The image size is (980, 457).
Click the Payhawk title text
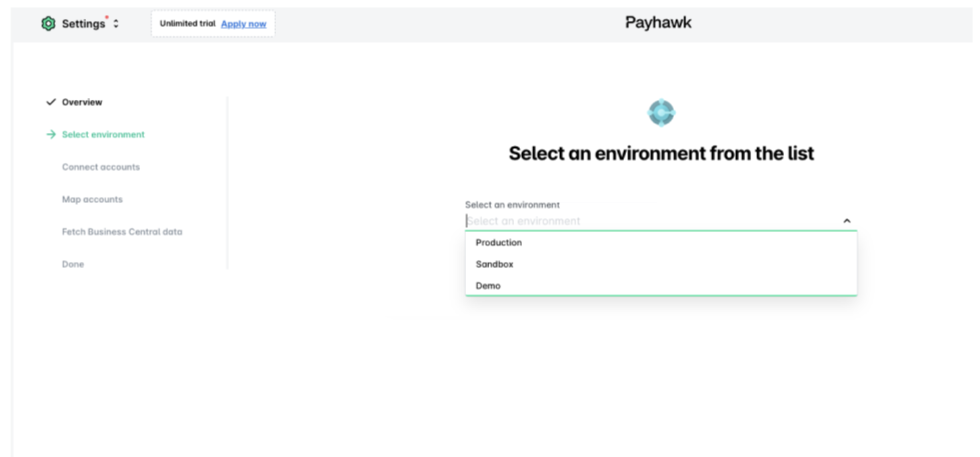tap(658, 23)
